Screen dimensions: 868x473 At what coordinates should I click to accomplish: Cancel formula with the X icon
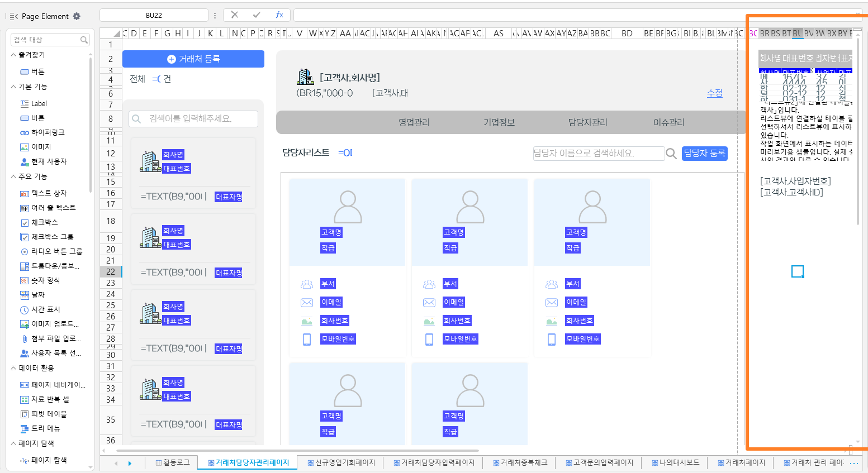(235, 15)
